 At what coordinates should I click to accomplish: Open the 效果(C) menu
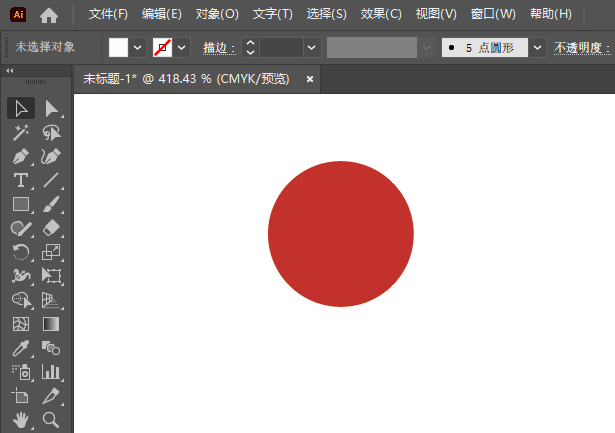[381, 14]
